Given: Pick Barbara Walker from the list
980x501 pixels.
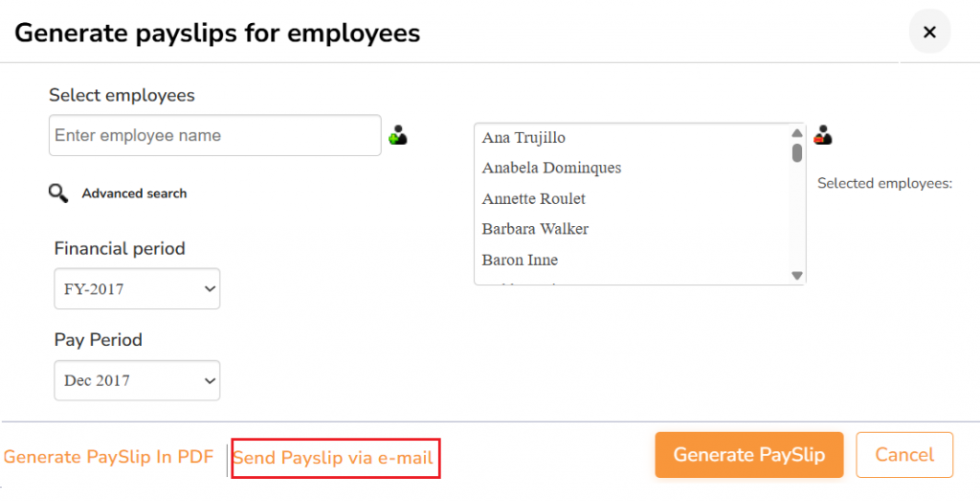Looking at the screenshot, I should 535,229.
